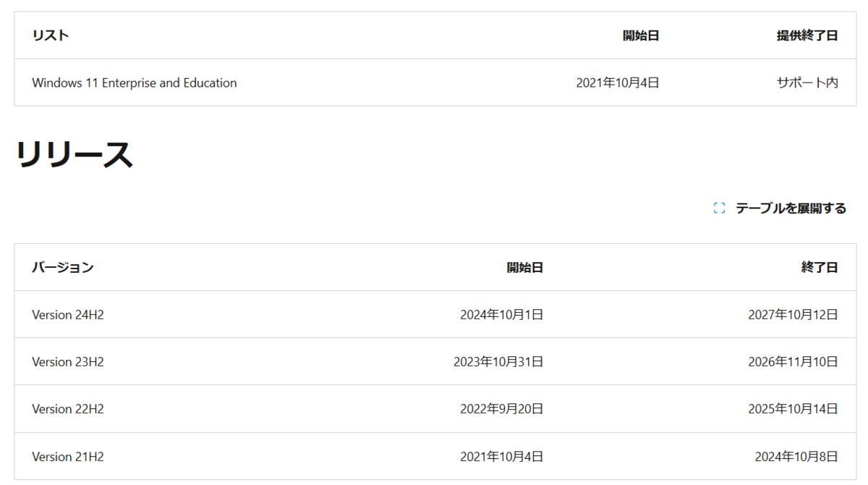Click end date 2026年11月10日
This screenshot has height=485, width=868.
pos(793,362)
